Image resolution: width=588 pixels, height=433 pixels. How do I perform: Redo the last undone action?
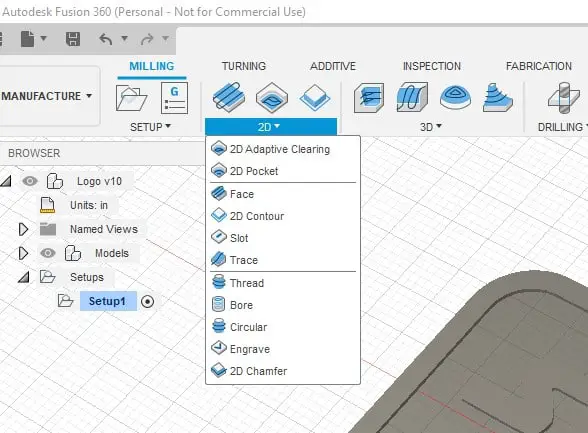pyautogui.click(x=147, y=39)
